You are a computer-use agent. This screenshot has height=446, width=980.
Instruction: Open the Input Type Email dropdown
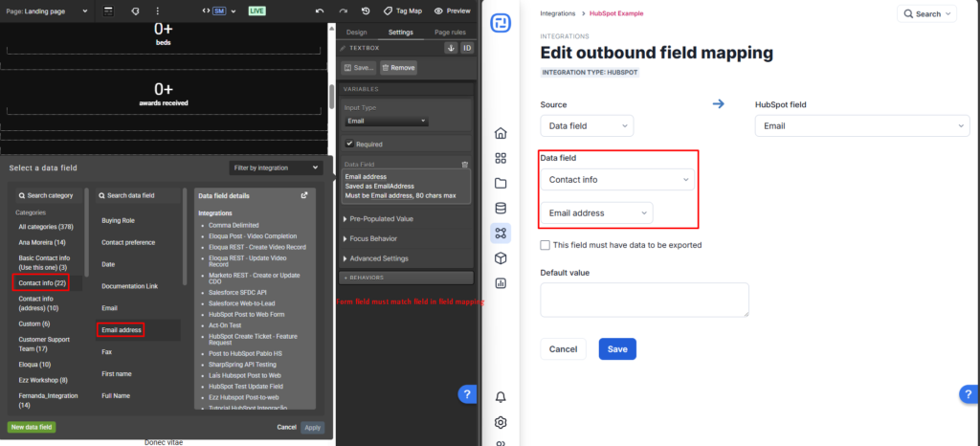(387, 121)
